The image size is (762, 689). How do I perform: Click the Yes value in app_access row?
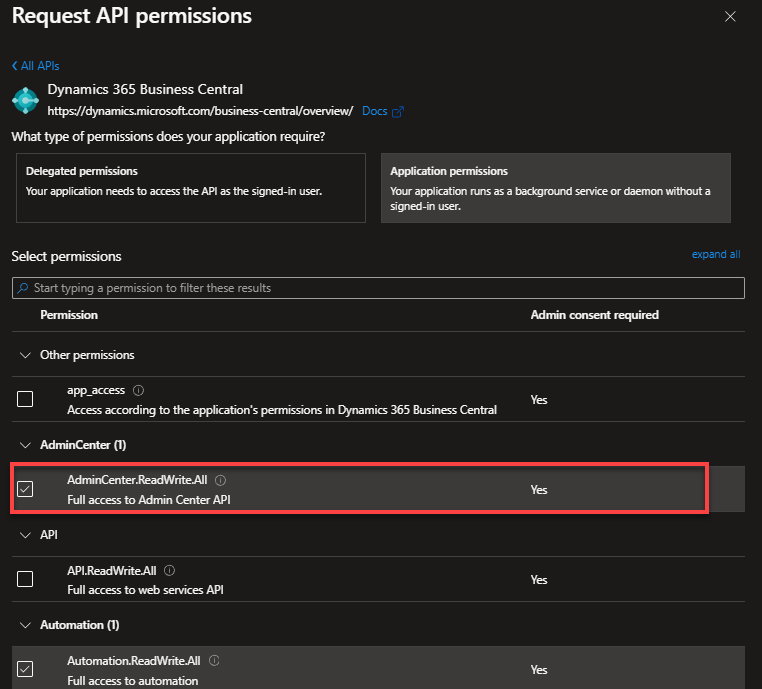point(539,400)
